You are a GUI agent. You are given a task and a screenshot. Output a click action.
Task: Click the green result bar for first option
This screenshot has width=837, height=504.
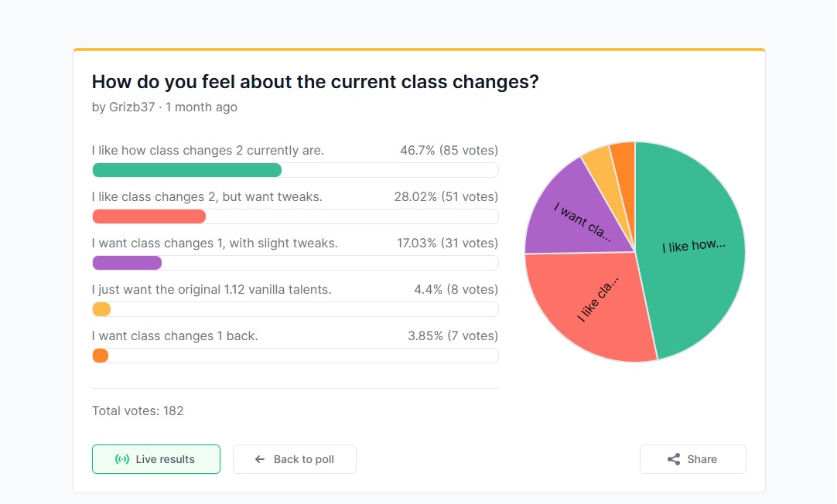187,170
